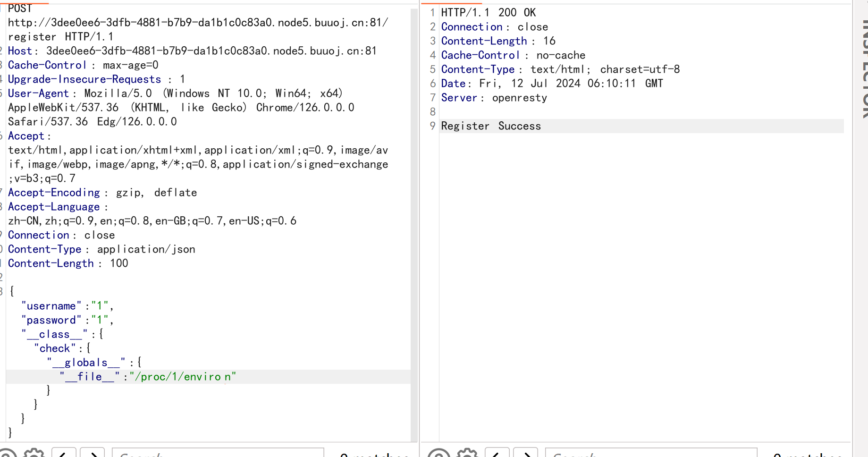The width and height of the screenshot is (868, 457).
Task: Click the Accept header name
Action: pos(26,136)
